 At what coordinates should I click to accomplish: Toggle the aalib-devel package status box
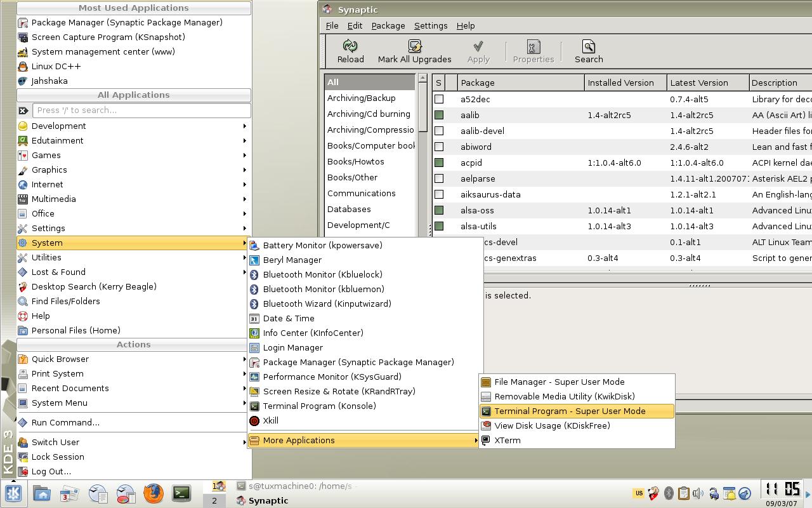click(439, 131)
